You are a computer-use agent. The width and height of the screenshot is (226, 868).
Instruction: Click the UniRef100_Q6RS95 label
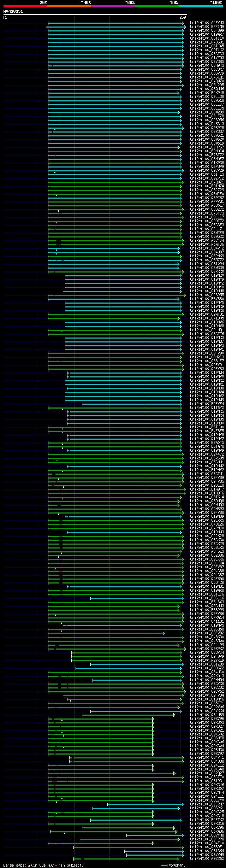point(207,458)
